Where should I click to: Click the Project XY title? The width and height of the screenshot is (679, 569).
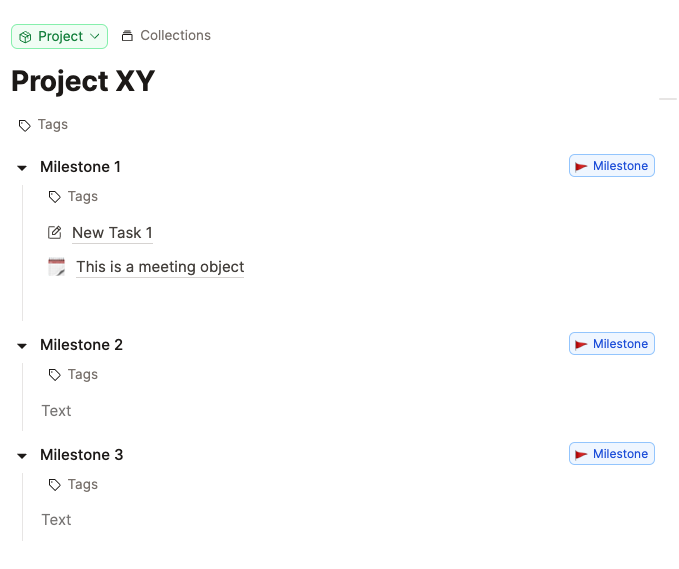coord(83,81)
